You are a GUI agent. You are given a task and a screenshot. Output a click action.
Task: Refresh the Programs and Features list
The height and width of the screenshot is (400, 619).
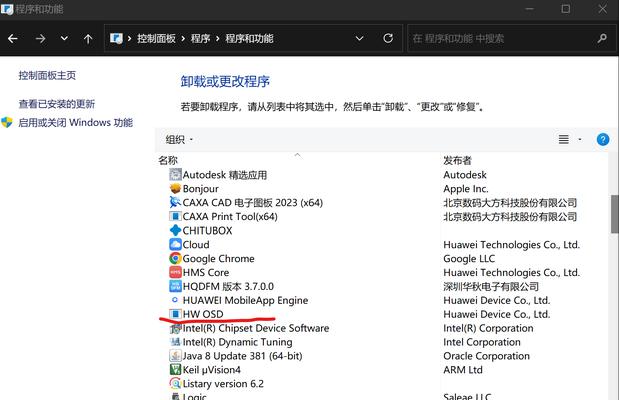(x=388, y=38)
